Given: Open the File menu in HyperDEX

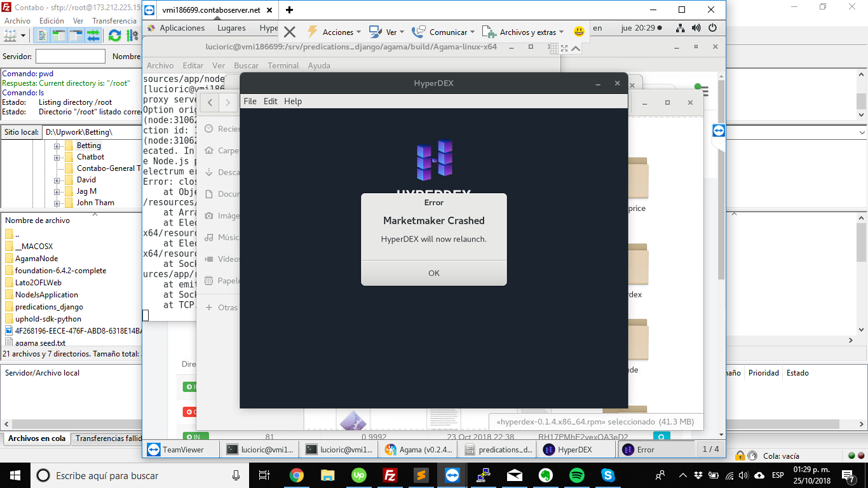Looking at the screenshot, I should click(x=250, y=101).
